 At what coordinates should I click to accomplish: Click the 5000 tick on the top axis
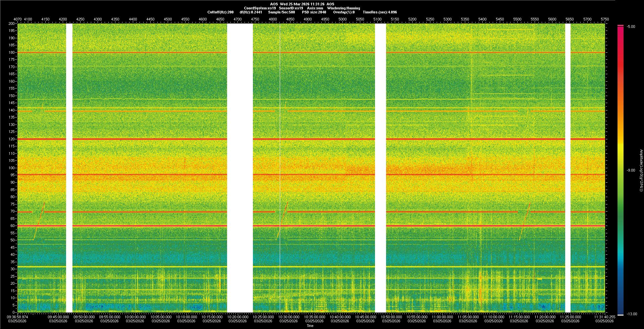(x=342, y=19)
